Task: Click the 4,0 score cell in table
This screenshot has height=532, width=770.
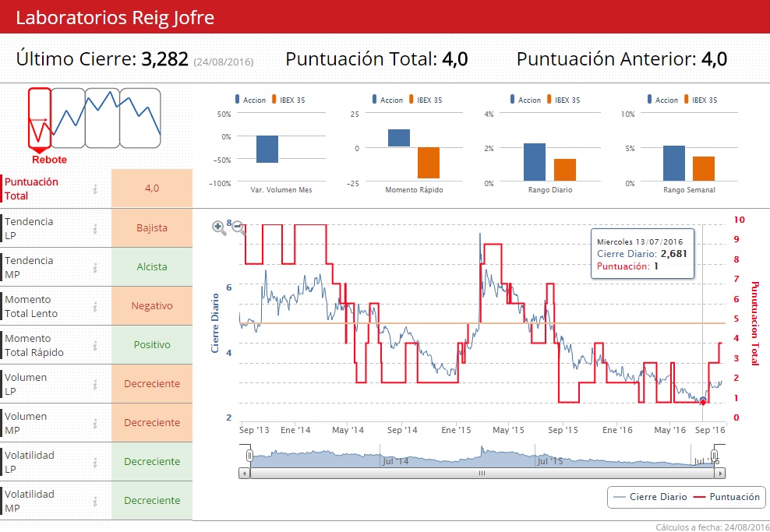Action: pyautogui.click(x=152, y=188)
